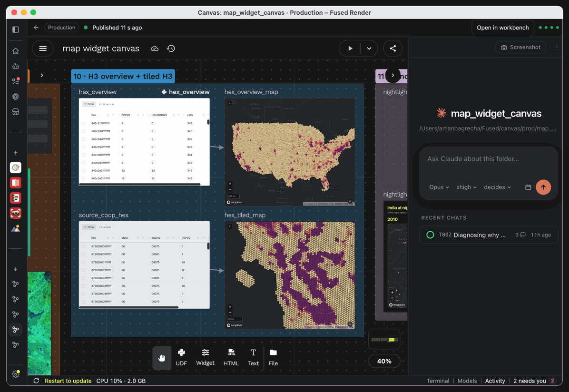Expand the hex_tiled_map side panel chevron
The height and width of the screenshot is (392, 569).
pos(230,226)
